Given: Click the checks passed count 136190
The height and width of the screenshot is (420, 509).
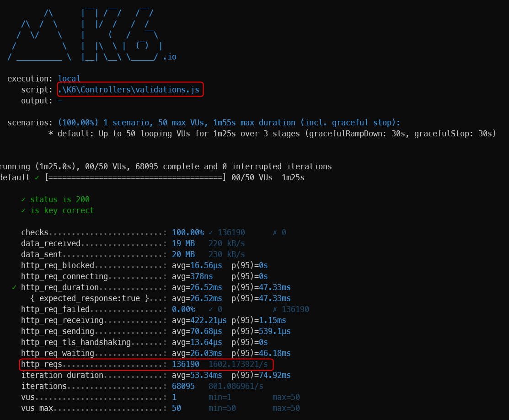Looking at the screenshot, I should click(x=231, y=232).
